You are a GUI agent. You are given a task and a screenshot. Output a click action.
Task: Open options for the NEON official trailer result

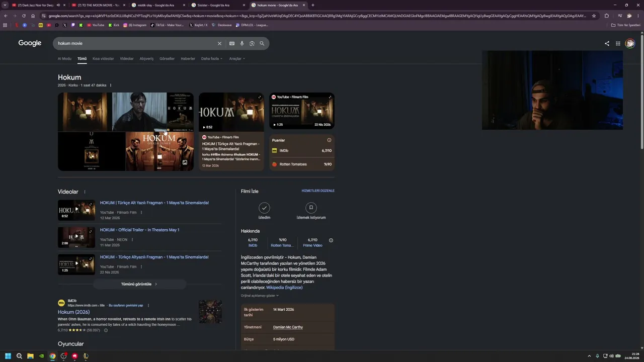pos(132,240)
